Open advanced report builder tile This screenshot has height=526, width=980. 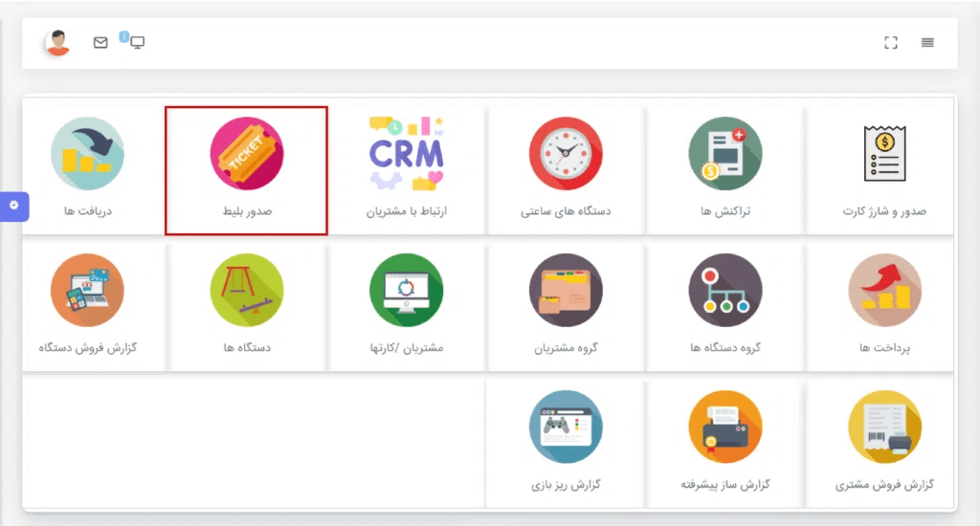point(725,427)
